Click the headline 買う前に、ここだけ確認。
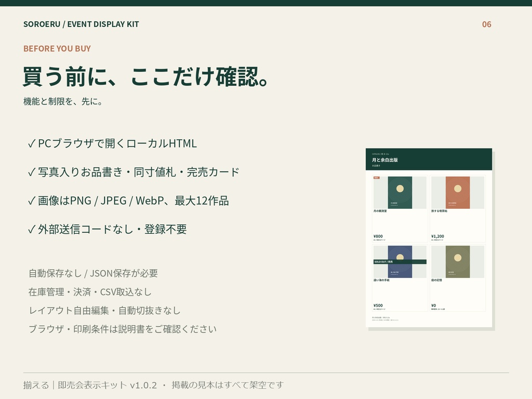This screenshot has height=399, width=532. point(146,76)
